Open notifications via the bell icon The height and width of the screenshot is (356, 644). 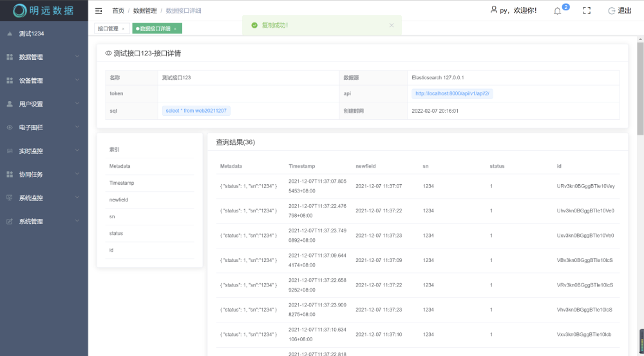557,11
